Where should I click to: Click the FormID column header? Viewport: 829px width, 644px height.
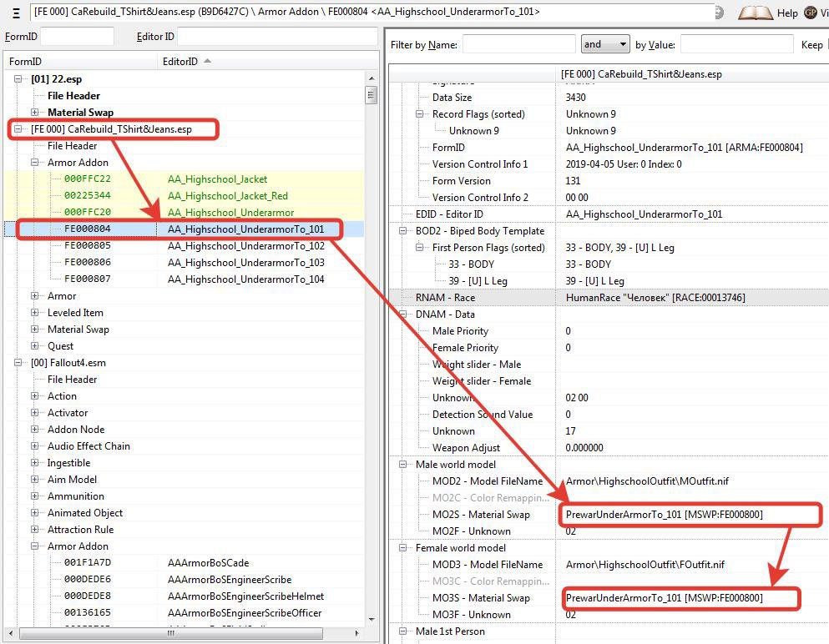(x=79, y=61)
